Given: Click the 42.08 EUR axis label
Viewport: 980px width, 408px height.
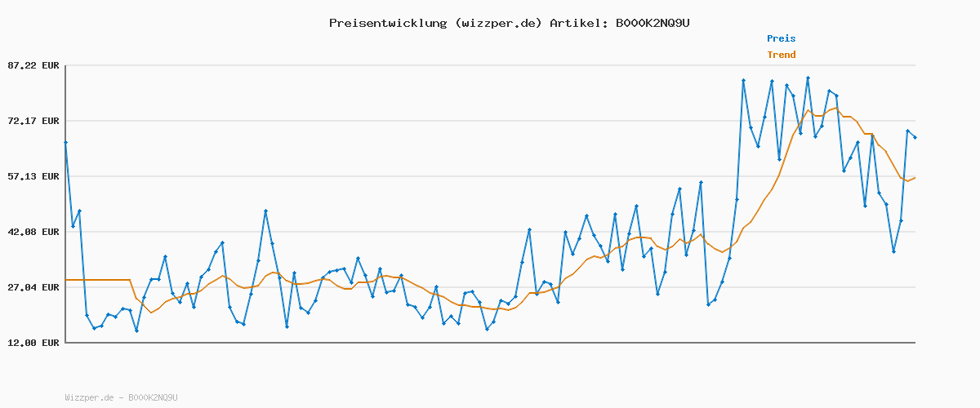Looking at the screenshot, I should (x=34, y=232).
